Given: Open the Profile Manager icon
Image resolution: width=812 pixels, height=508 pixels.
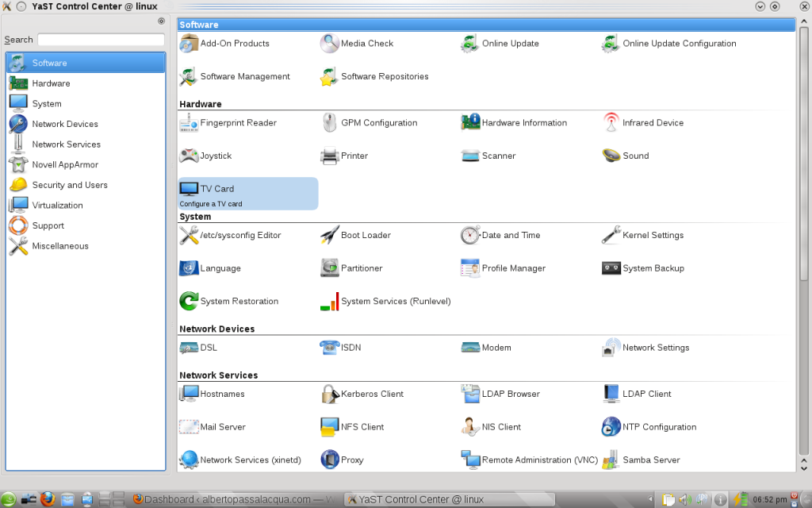Looking at the screenshot, I should point(470,268).
